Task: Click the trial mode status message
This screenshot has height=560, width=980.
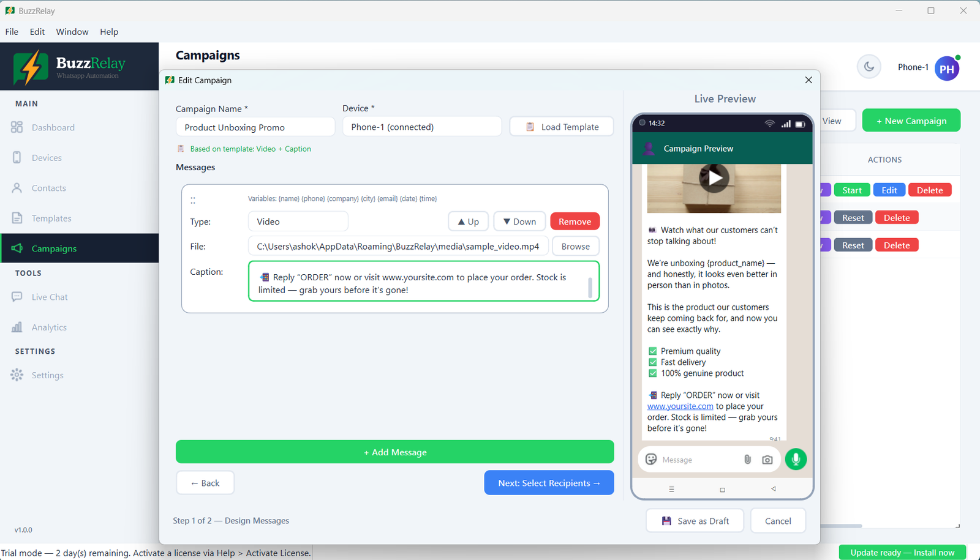Action: 156,553
